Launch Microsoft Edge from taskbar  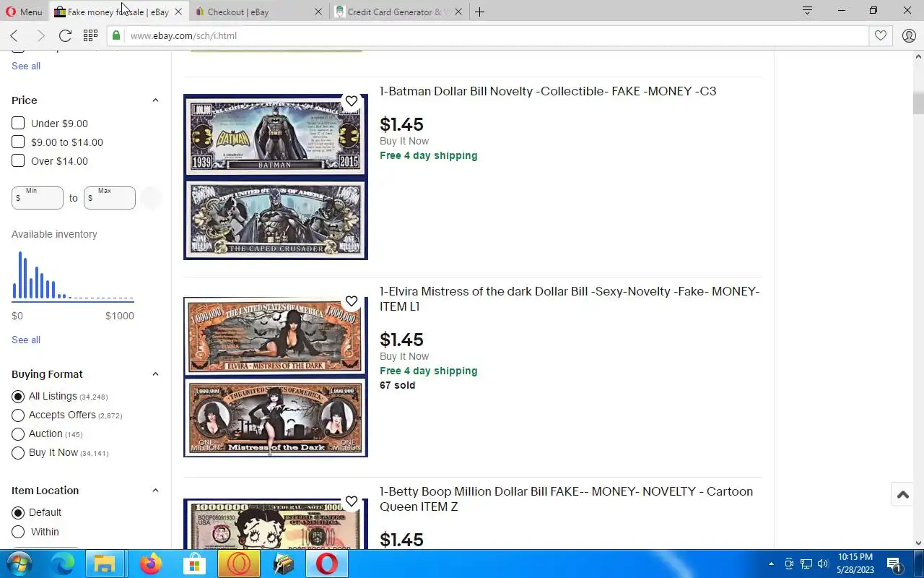pyautogui.click(x=63, y=564)
